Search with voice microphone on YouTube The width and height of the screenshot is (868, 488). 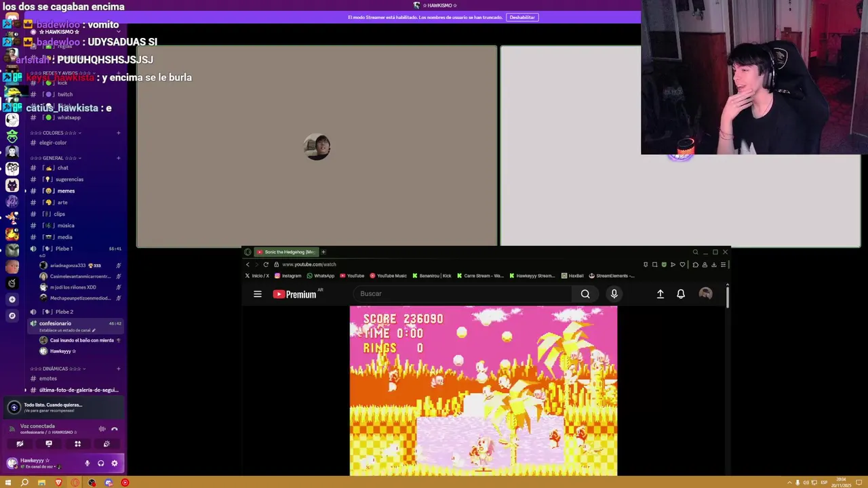[x=614, y=293]
